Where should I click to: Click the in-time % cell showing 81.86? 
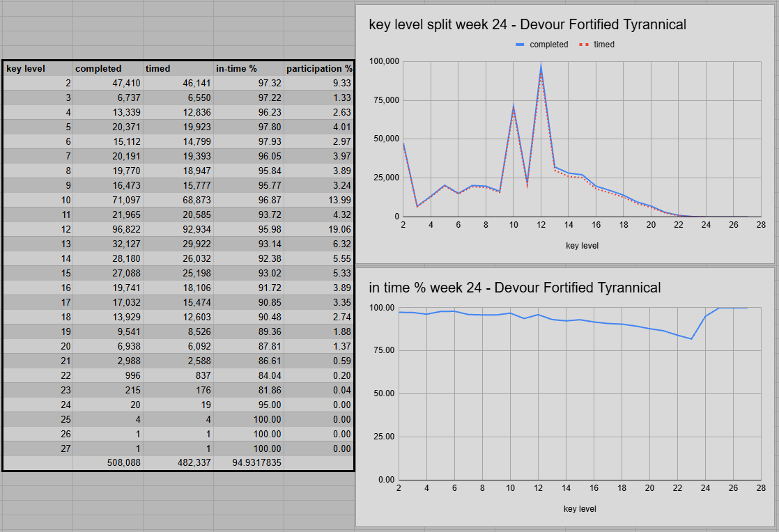[249, 390]
